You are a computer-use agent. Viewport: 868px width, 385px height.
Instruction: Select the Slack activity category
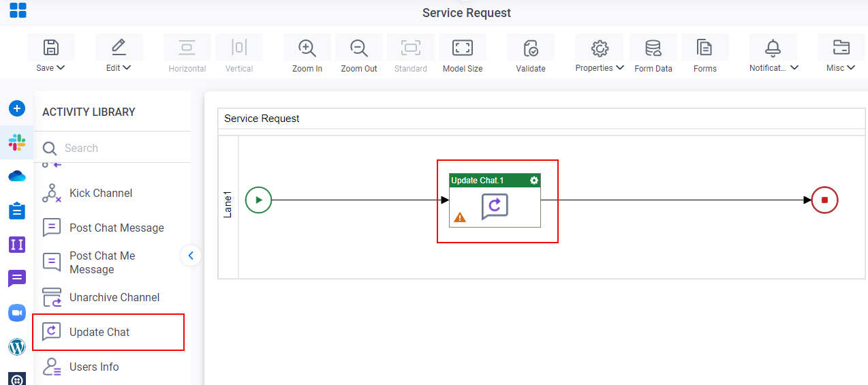coord(17,142)
